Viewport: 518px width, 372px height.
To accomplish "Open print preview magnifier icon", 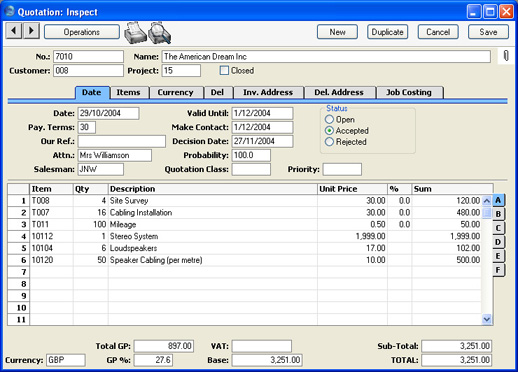I will click(x=159, y=33).
